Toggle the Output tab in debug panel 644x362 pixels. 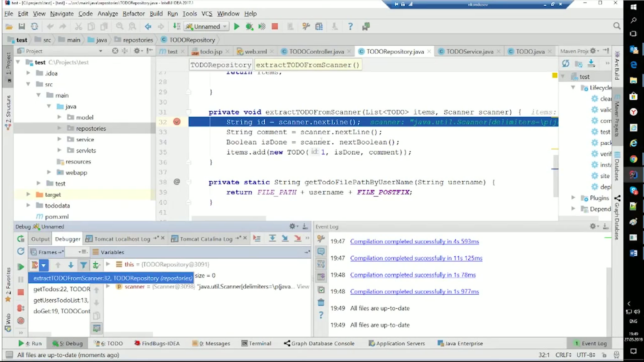[40, 239]
